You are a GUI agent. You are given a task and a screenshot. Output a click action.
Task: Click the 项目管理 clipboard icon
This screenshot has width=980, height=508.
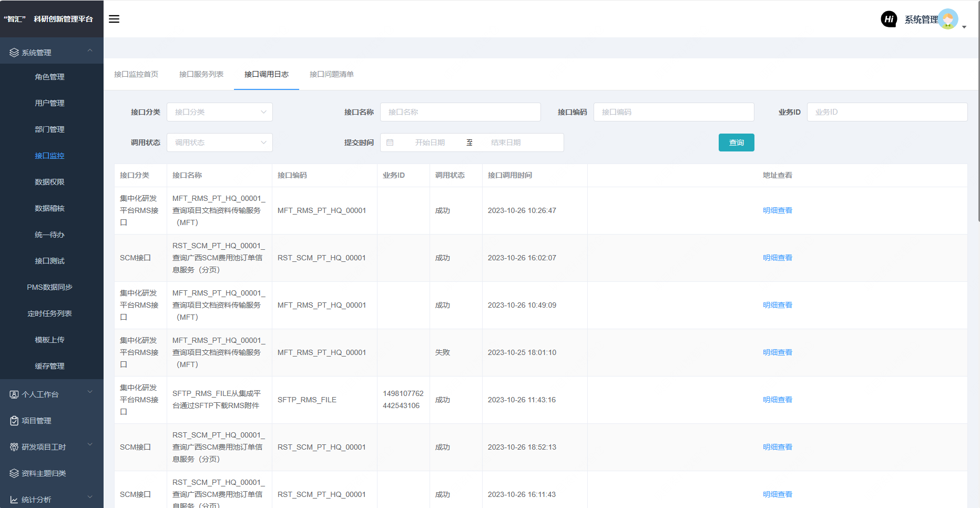(14, 421)
